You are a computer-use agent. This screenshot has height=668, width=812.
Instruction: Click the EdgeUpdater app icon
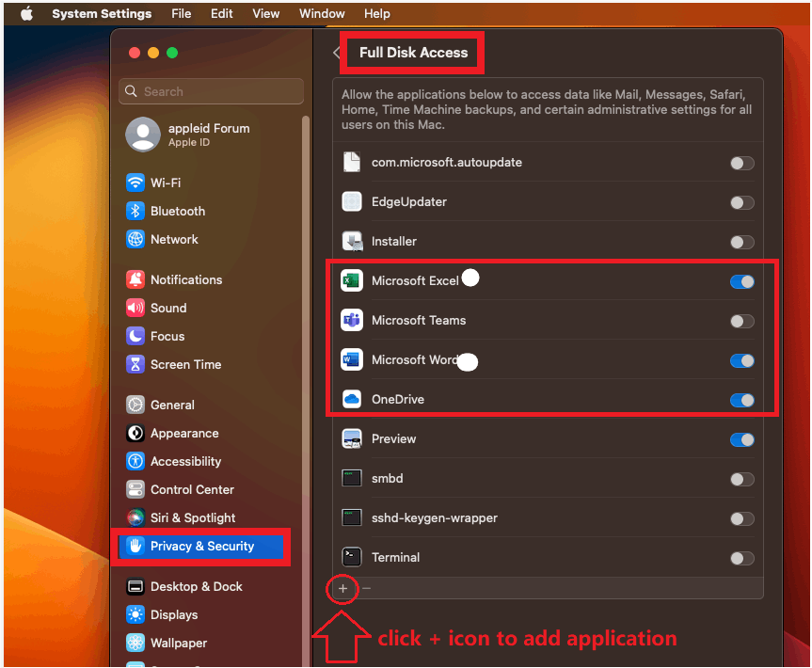[352, 202]
